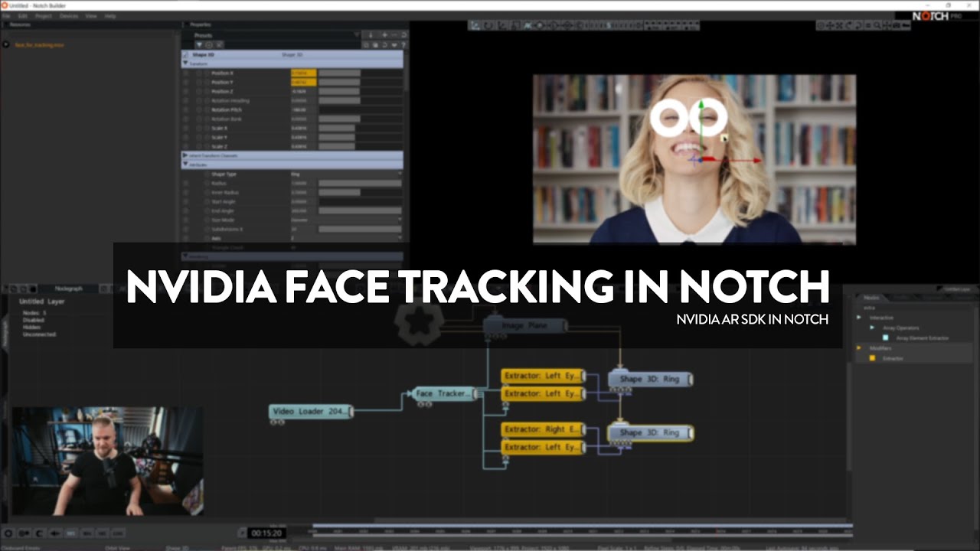Open the Edit menu

pyautogui.click(x=22, y=15)
